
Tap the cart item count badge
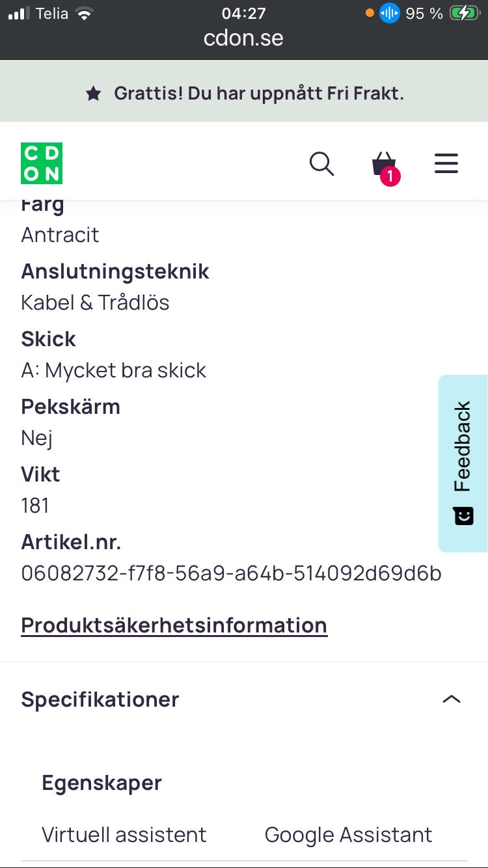pyautogui.click(x=390, y=176)
